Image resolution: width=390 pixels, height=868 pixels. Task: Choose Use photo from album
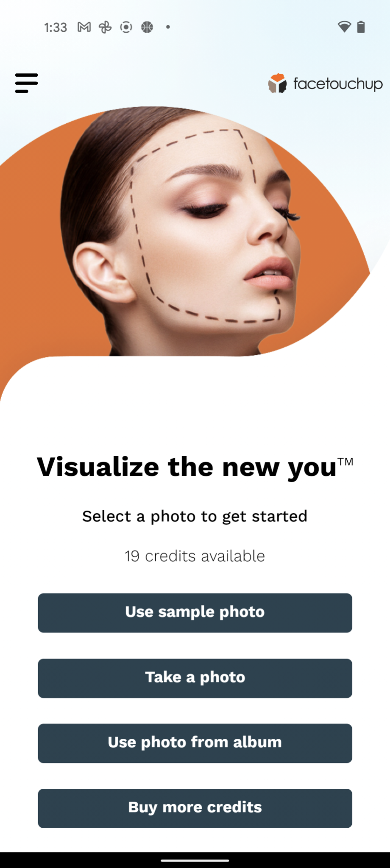[x=195, y=743]
